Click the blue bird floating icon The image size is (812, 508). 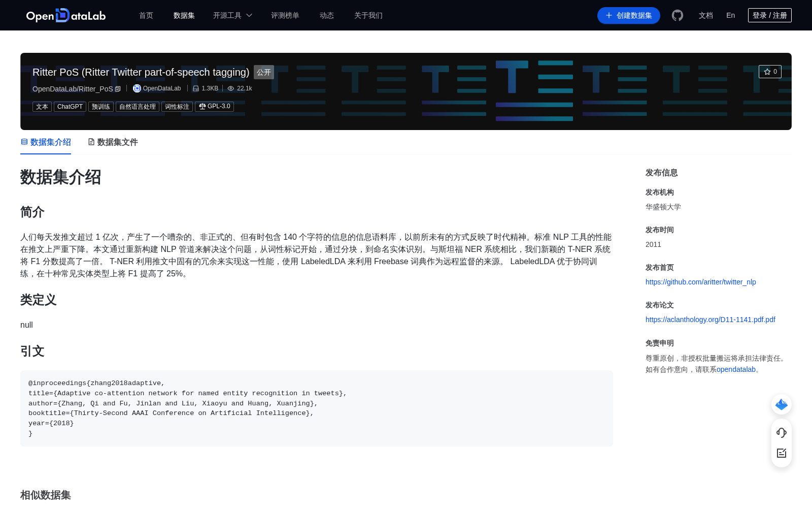click(782, 404)
